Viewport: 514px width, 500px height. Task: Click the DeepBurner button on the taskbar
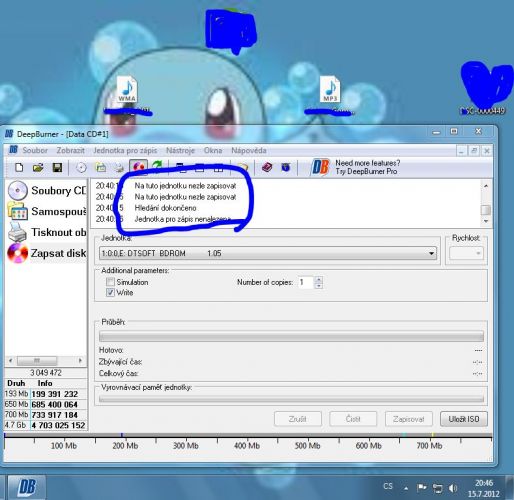[x=26, y=487]
